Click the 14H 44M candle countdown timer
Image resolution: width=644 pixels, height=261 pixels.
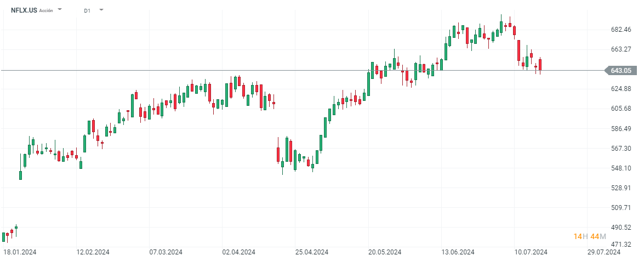(590, 236)
